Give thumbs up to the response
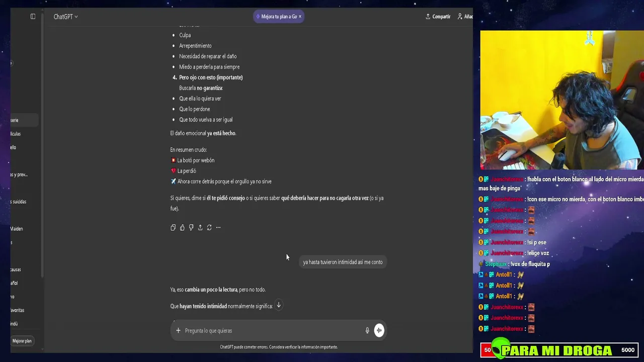Viewport: 644px width, 362px height. click(x=182, y=228)
